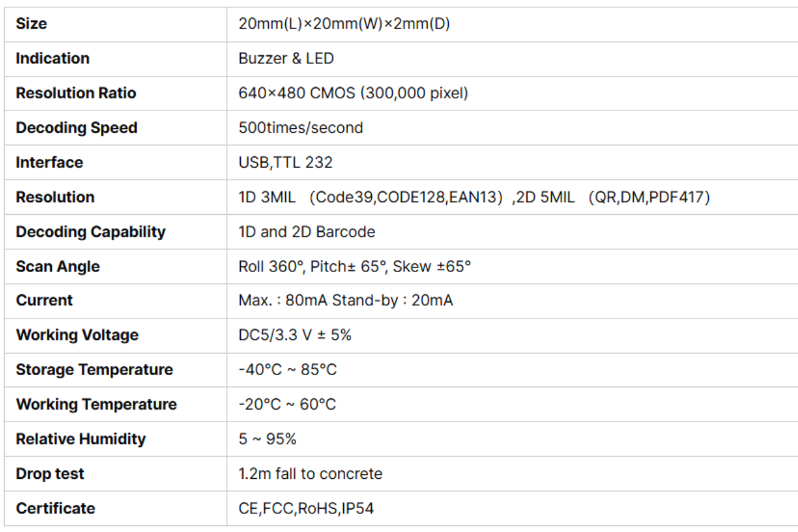This screenshot has width=798, height=532.
Task: Select the Buzzer & LED value
Action: (x=286, y=59)
